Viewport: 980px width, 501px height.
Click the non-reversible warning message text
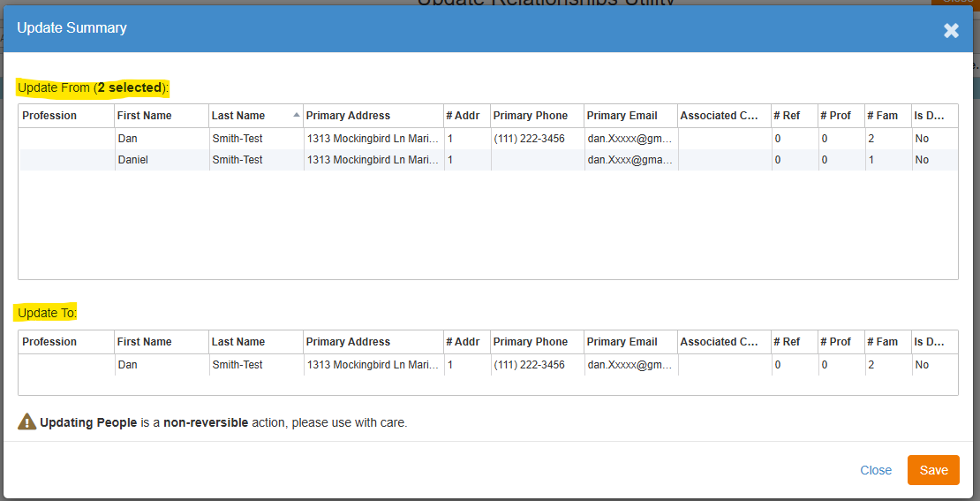tap(223, 422)
